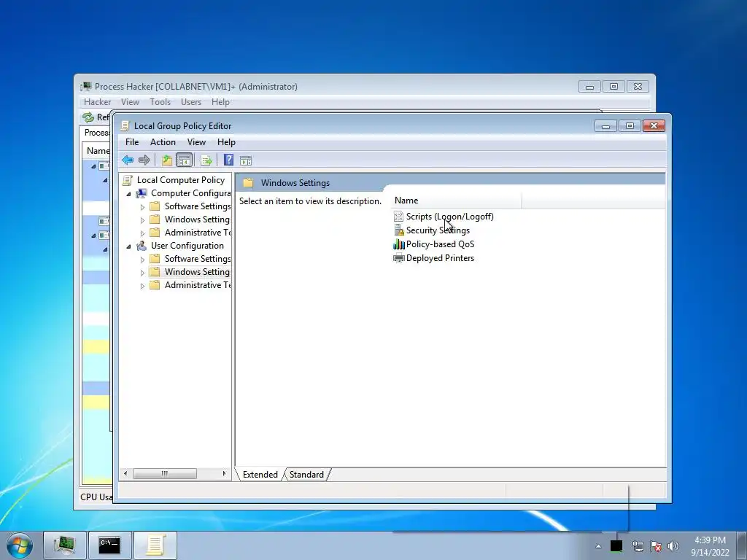
Task: Click Show Desktop strip at taskbar end
Action: [742, 545]
